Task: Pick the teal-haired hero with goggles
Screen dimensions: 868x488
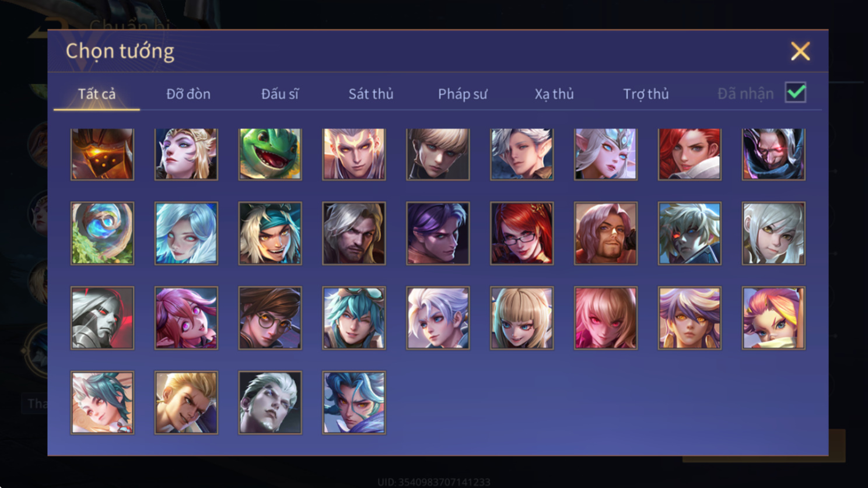Action: 354,318
